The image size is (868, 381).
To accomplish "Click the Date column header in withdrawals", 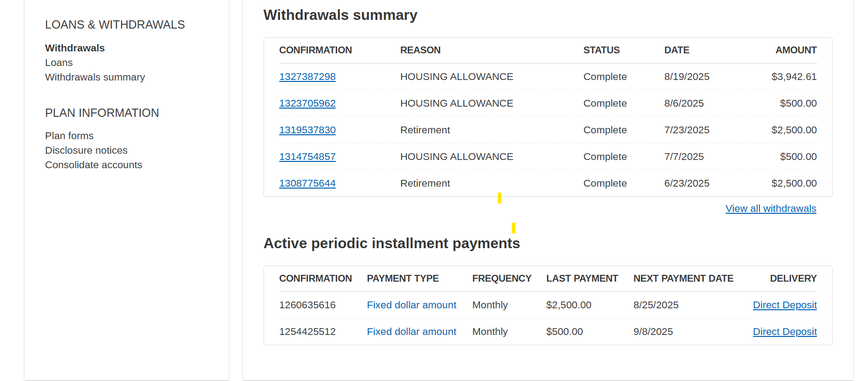I will (676, 50).
